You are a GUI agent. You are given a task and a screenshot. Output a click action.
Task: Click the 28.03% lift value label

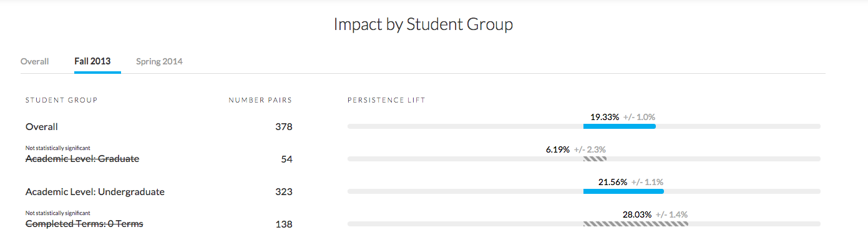point(637,214)
